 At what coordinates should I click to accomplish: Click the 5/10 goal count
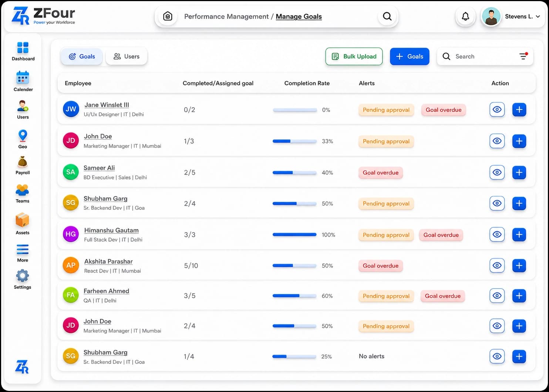point(191,266)
